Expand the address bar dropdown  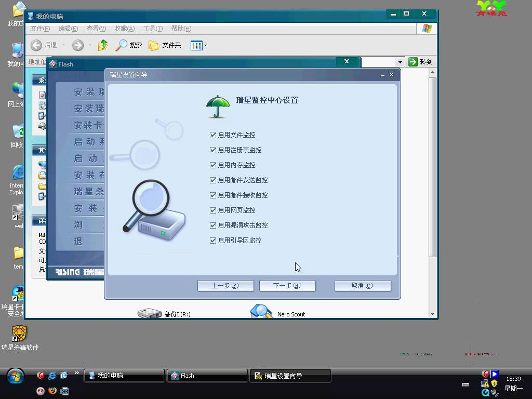[x=400, y=62]
